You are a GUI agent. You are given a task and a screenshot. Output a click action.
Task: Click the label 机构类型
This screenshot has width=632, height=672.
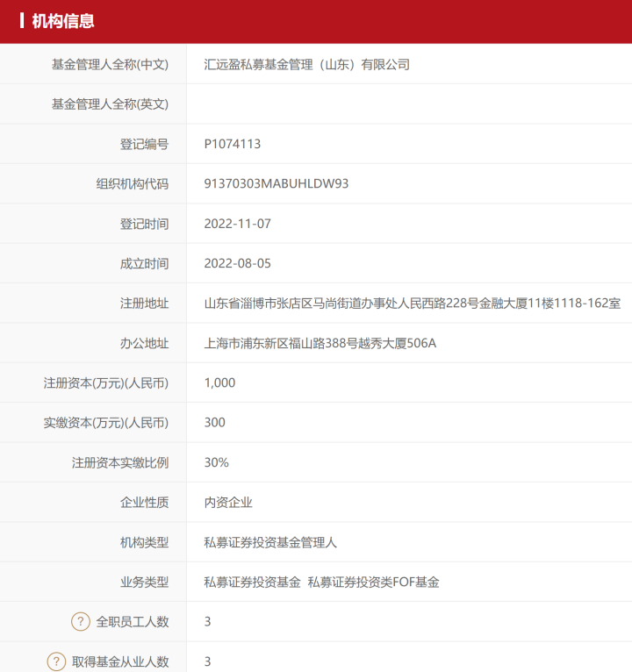145,542
